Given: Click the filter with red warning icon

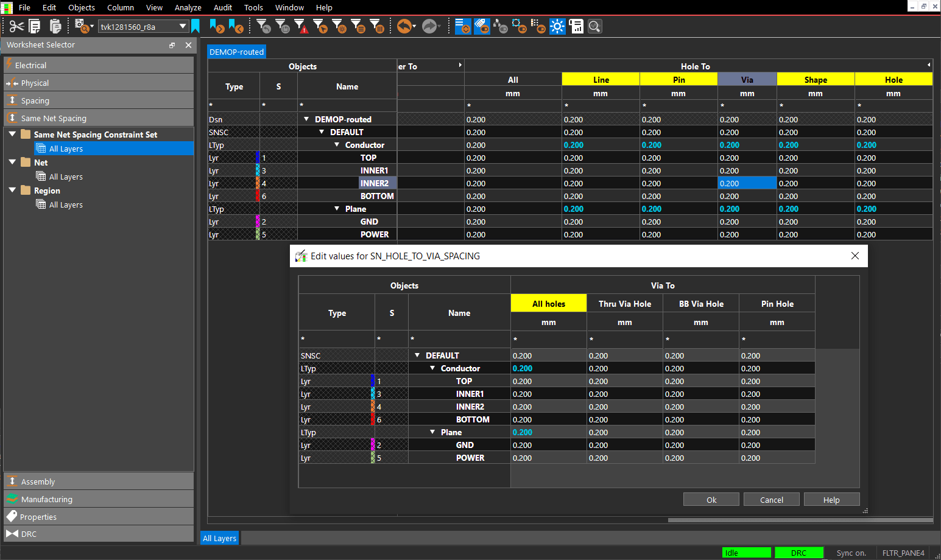Looking at the screenshot, I should pyautogui.click(x=301, y=26).
